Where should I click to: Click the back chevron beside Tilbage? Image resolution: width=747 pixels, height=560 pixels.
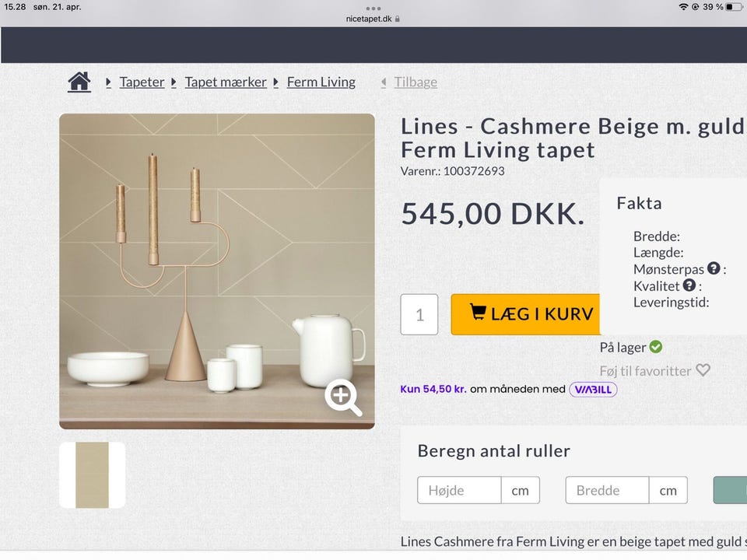tap(382, 82)
